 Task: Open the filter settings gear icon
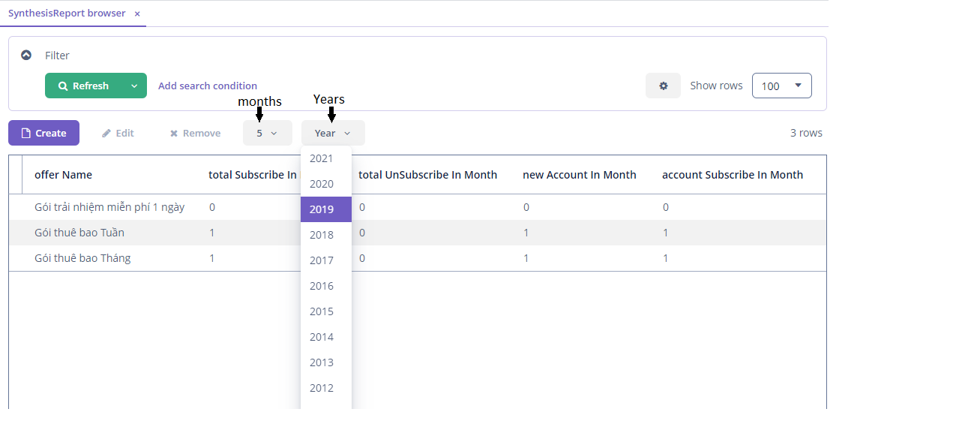pos(663,86)
